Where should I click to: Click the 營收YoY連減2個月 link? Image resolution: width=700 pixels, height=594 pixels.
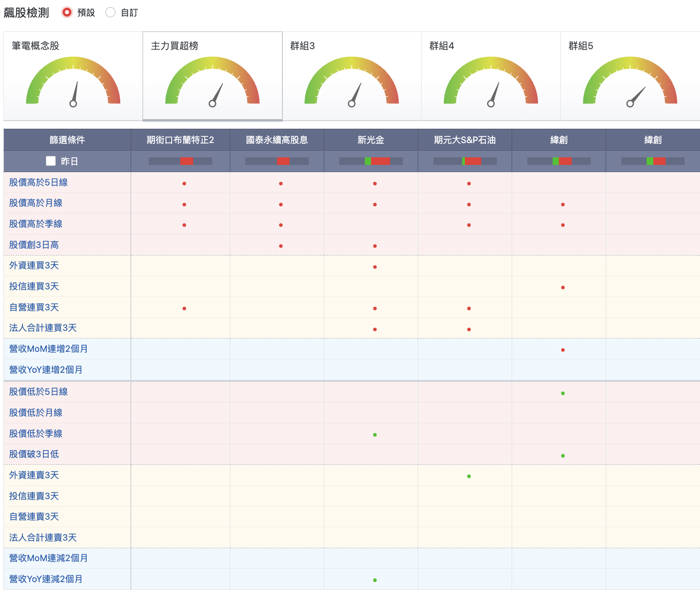point(46,579)
